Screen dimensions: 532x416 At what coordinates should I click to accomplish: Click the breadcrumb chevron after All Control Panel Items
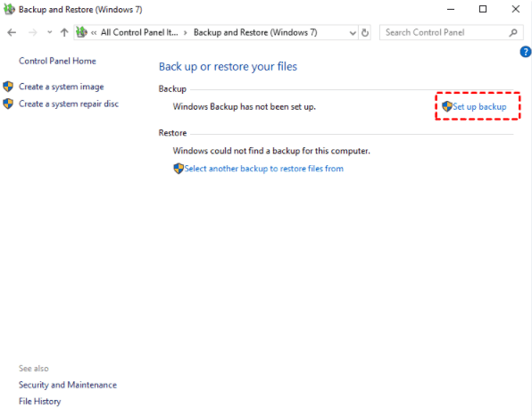pyautogui.click(x=186, y=33)
